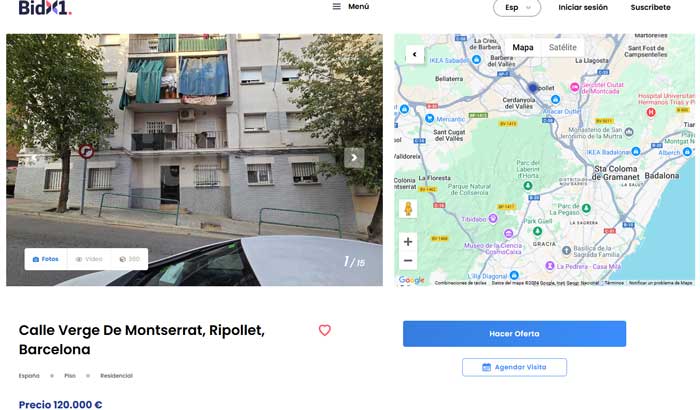Collapse map panel with back arrow
The width and height of the screenshot is (700, 410).
[415, 54]
